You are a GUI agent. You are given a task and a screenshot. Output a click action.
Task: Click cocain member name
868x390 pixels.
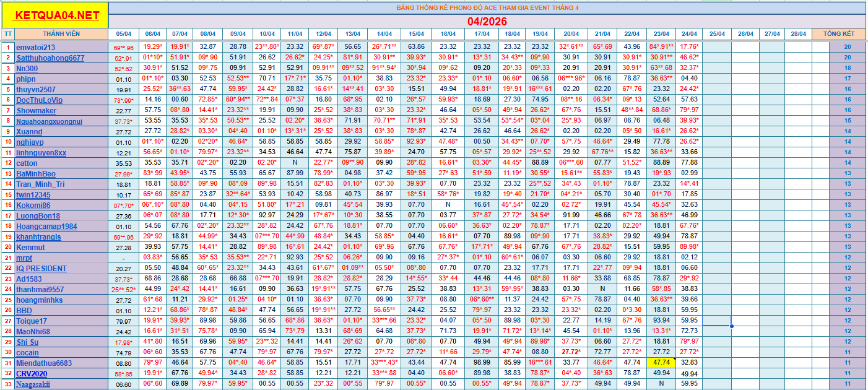pyautogui.click(x=27, y=352)
